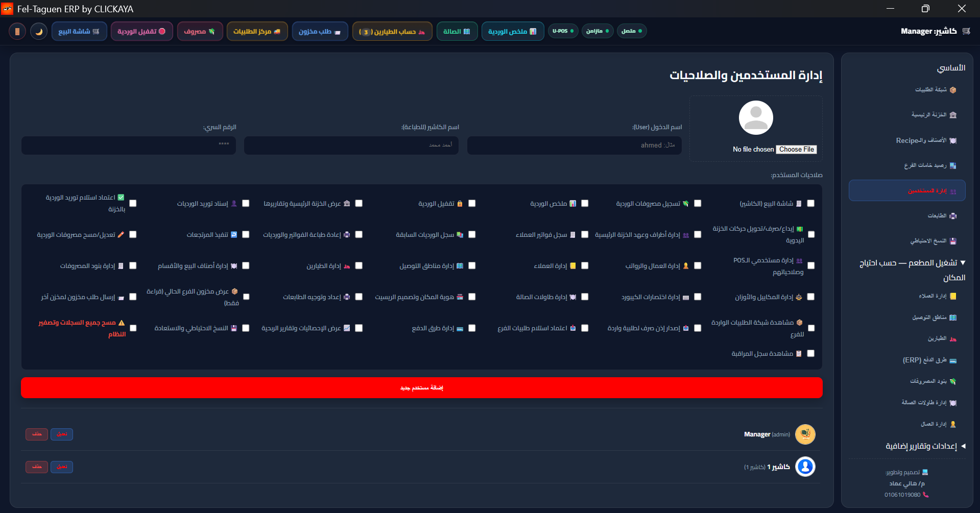The height and width of the screenshot is (513, 980).
Task: Open بنود المصروفات sidebar item
Action: (x=907, y=381)
